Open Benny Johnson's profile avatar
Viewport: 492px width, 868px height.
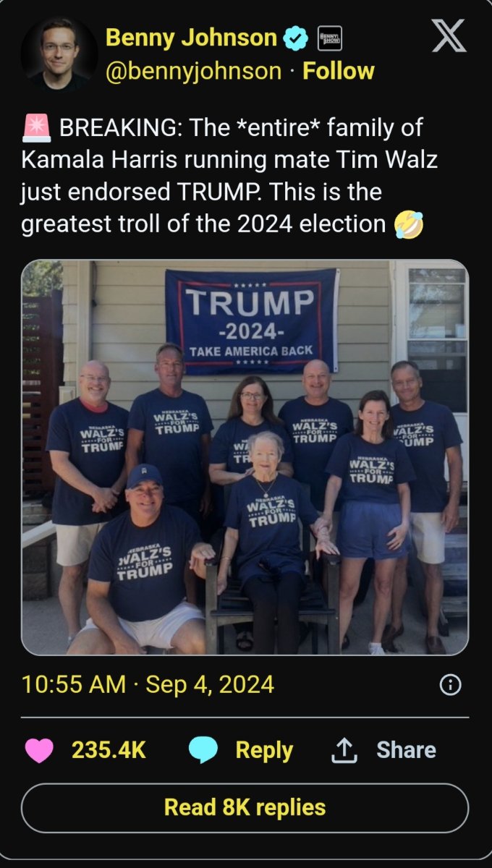point(59,54)
